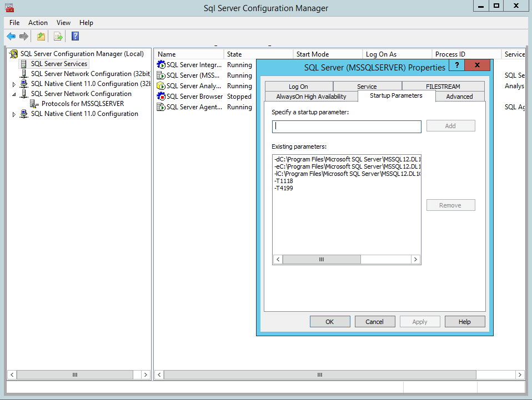Viewport: 532px width, 400px height.
Task: Click tree pane scroll right arrow
Action: pos(145,374)
